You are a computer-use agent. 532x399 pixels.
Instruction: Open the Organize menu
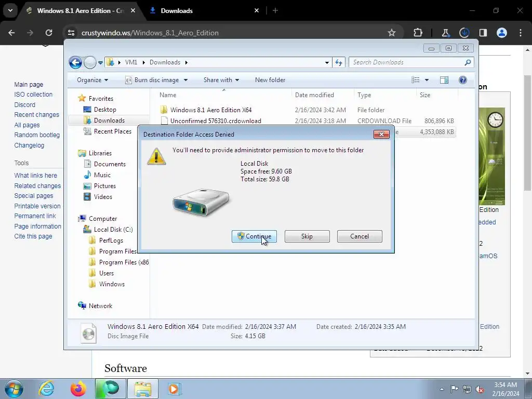point(92,80)
